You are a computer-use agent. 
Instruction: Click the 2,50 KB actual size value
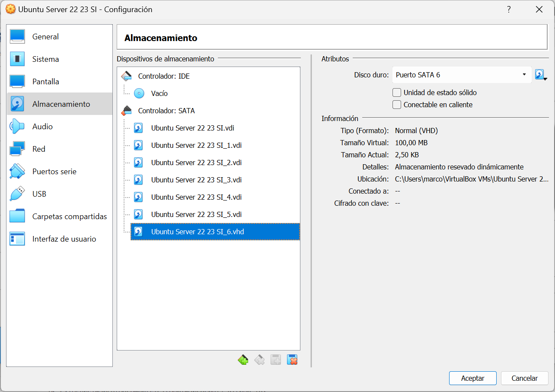point(407,155)
